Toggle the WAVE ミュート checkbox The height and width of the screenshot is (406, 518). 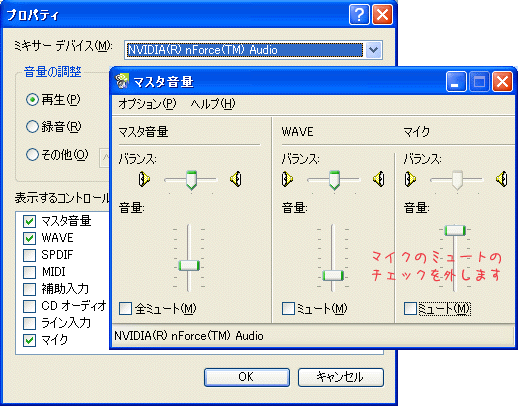click(288, 308)
